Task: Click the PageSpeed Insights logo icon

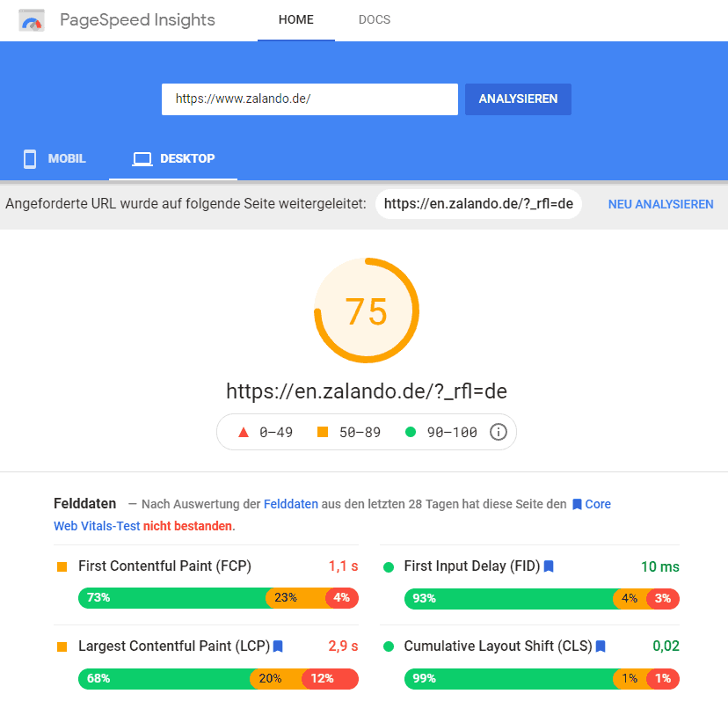Action: [32, 20]
